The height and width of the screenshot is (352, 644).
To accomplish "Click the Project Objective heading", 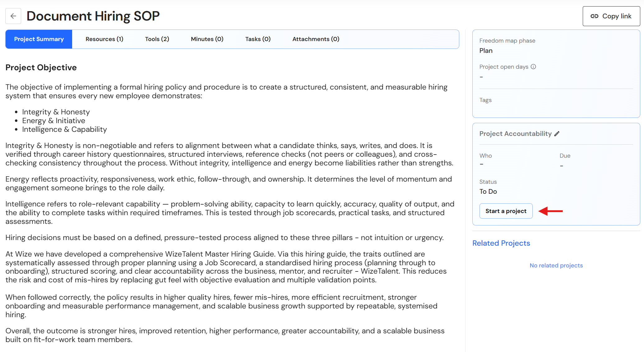I will click(x=41, y=67).
